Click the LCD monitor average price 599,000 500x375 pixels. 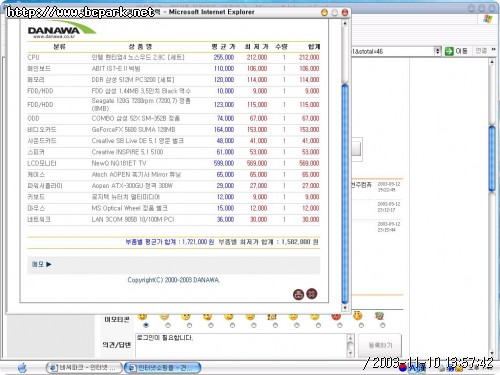tap(224, 163)
